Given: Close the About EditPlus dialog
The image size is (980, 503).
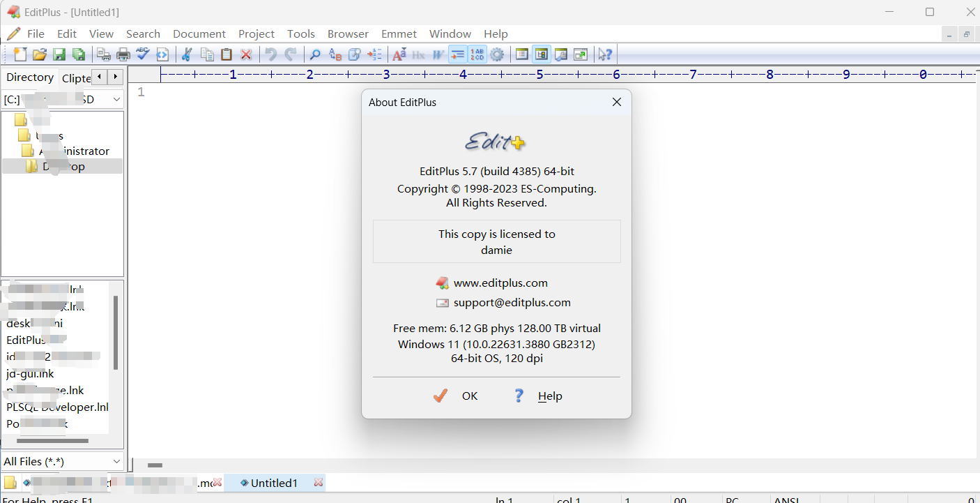Looking at the screenshot, I should 616,102.
